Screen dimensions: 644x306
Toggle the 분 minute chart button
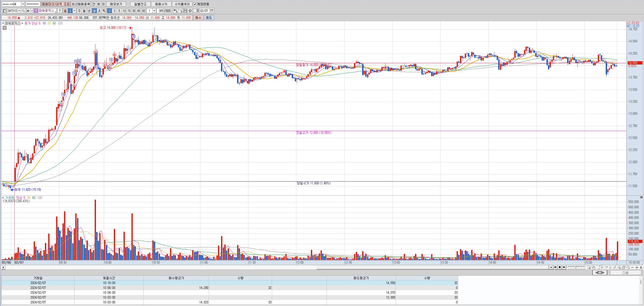[94, 11]
